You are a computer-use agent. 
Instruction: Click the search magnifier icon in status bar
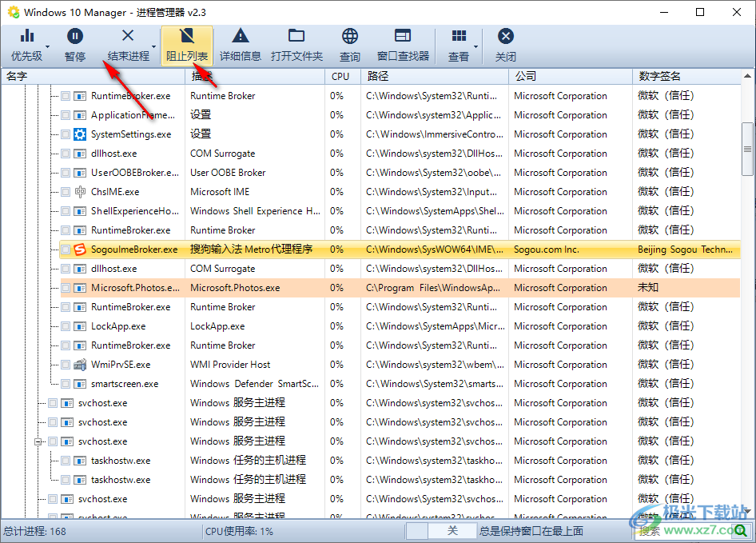pyautogui.click(x=742, y=530)
